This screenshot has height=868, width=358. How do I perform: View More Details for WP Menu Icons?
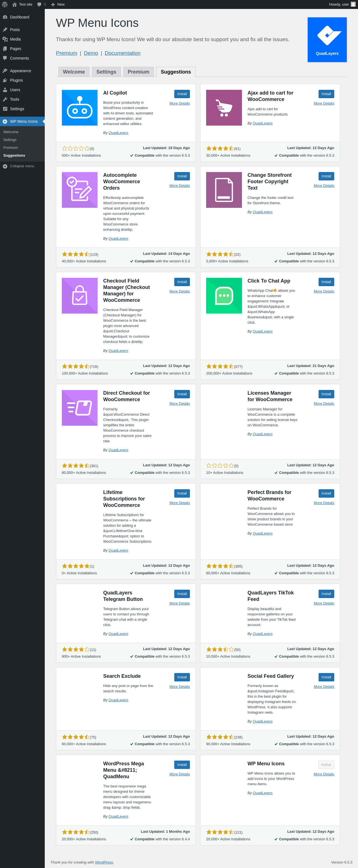pyautogui.click(x=324, y=774)
